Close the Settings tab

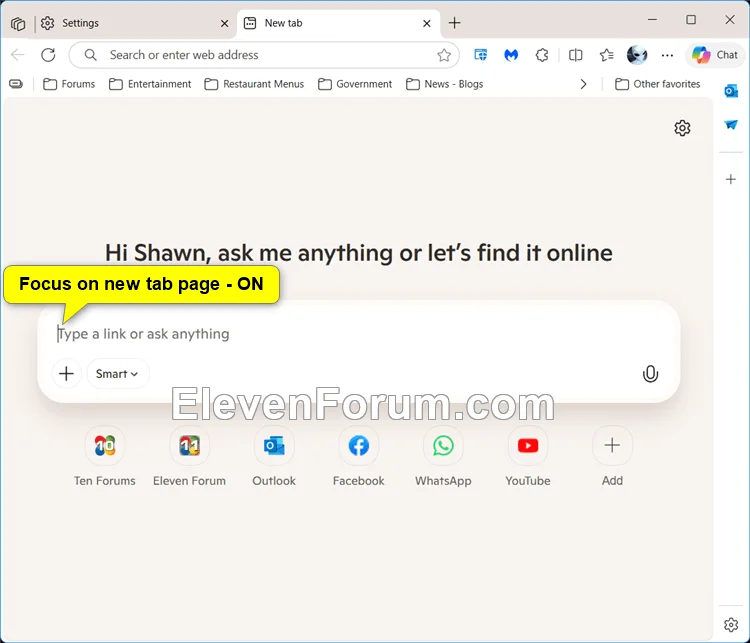click(x=224, y=23)
